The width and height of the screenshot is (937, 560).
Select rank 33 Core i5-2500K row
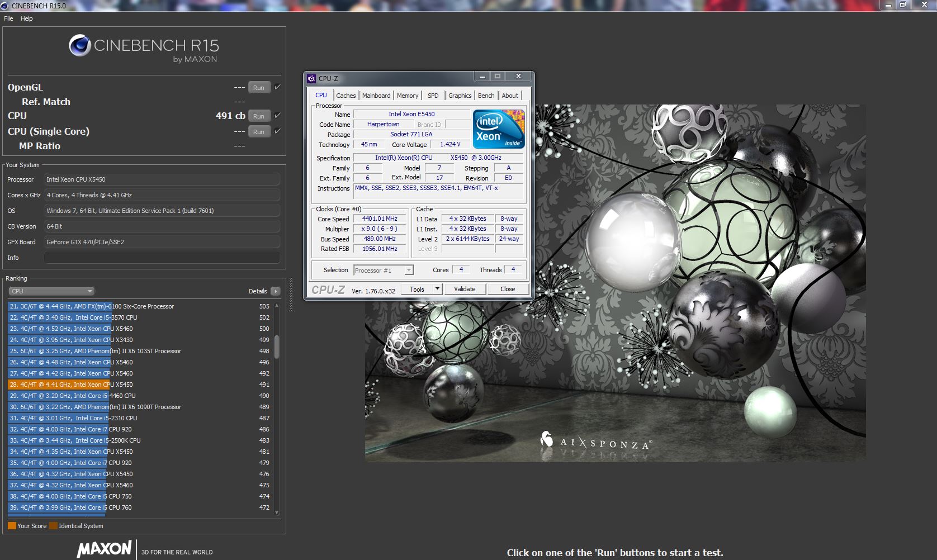pos(139,440)
